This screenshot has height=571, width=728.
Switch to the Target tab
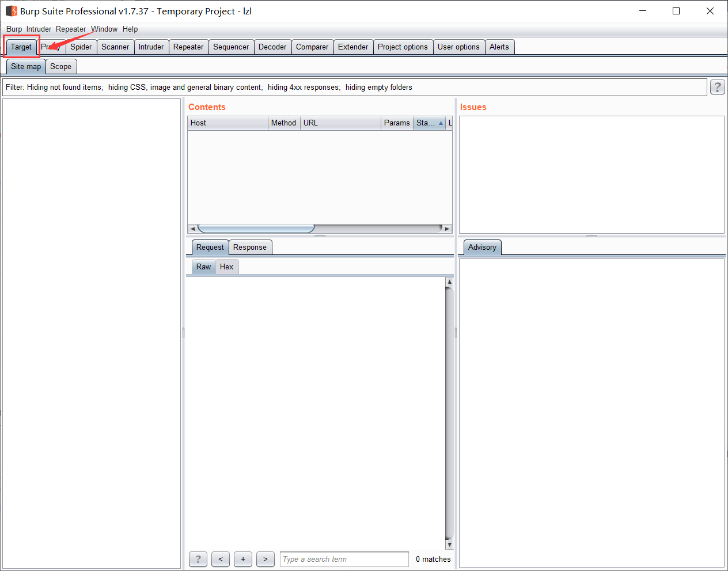pos(21,47)
